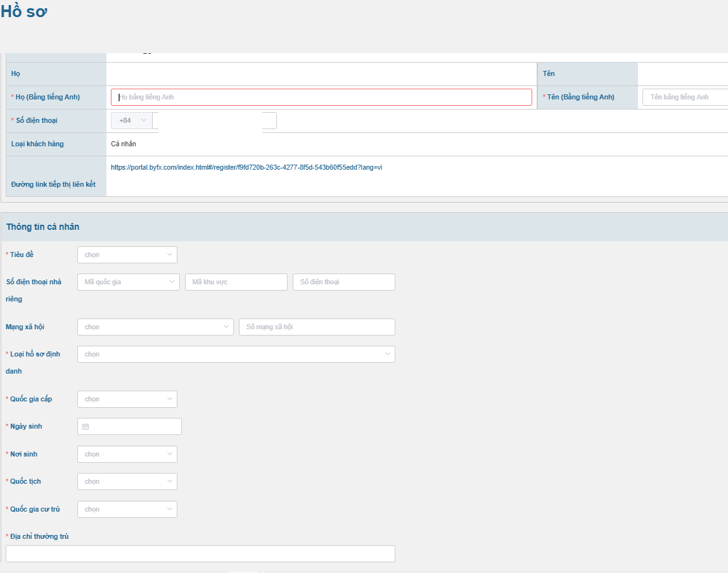Open the Quốc tịch dropdown
Viewport: 728px width, 573px height.
click(x=127, y=482)
